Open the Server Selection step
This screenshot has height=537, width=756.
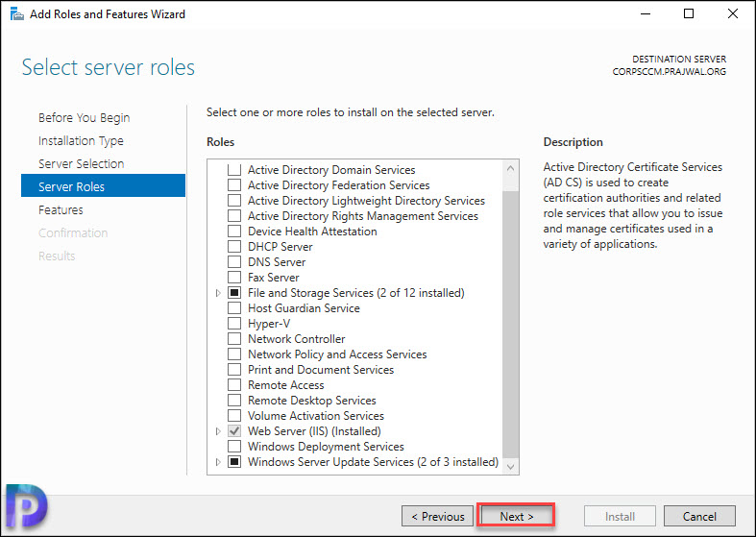[x=81, y=164]
